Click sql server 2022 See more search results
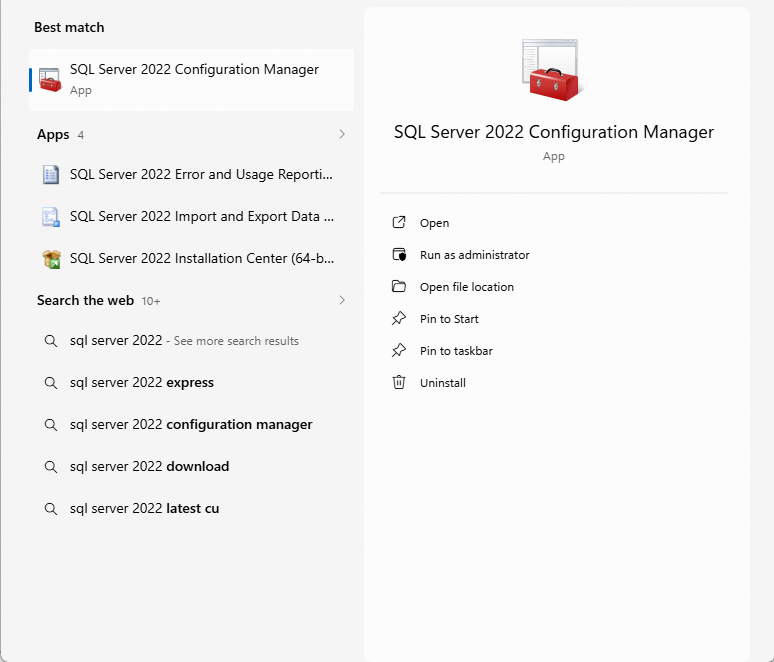 183,341
